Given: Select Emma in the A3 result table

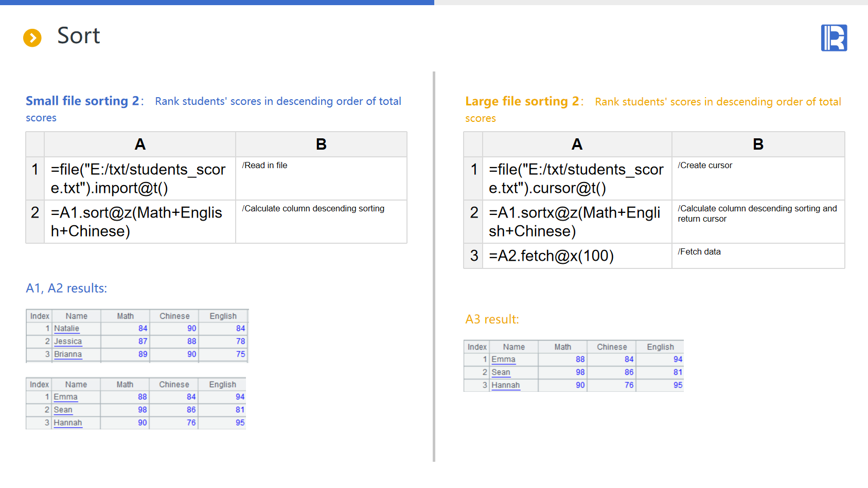Looking at the screenshot, I should [x=503, y=359].
